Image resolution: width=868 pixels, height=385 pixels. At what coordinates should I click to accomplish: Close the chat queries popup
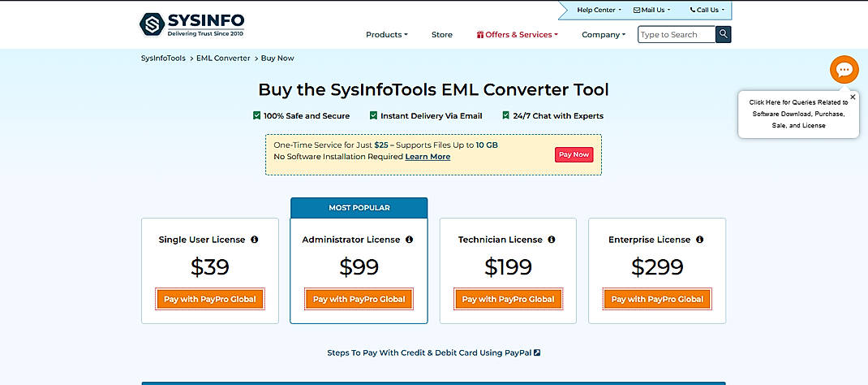pos(853,97)
